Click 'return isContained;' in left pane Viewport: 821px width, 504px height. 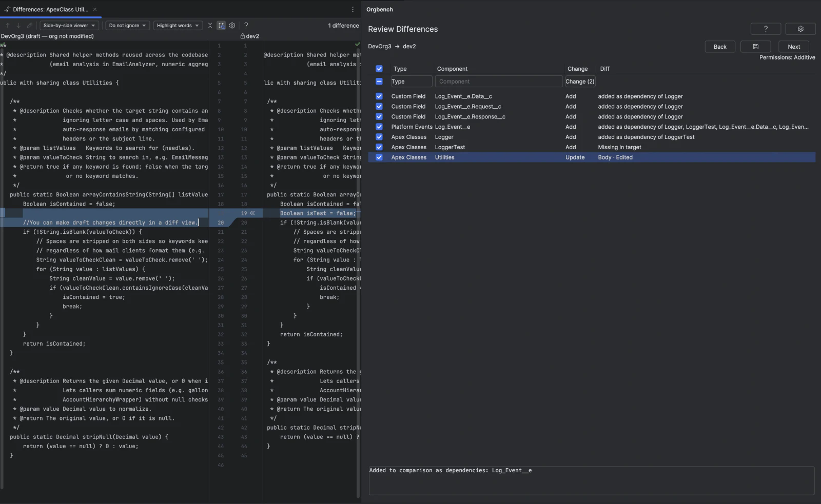point(54,344)
